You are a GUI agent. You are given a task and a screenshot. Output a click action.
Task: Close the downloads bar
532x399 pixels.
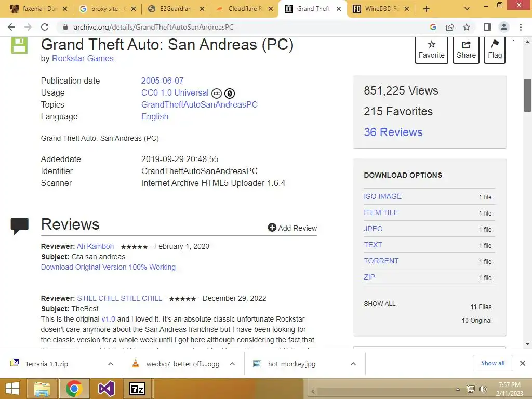[x=523, y=363]
